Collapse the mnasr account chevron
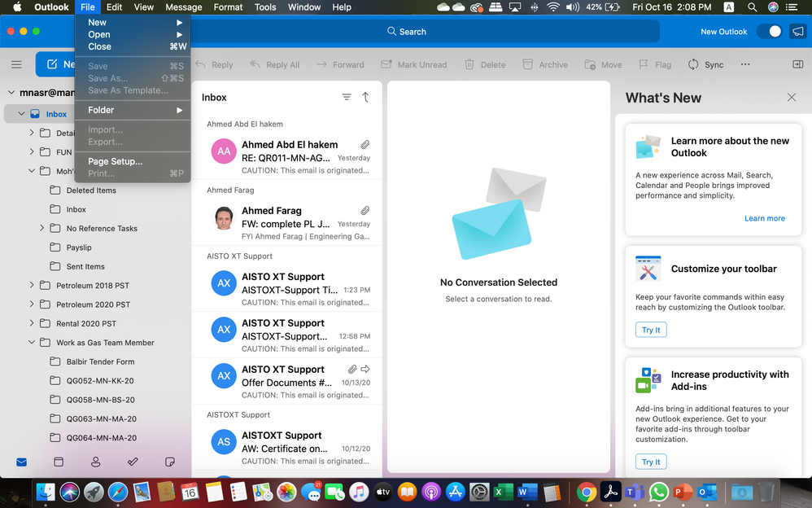This screenshot has width=812, height=508. click(x=11, y=93)
